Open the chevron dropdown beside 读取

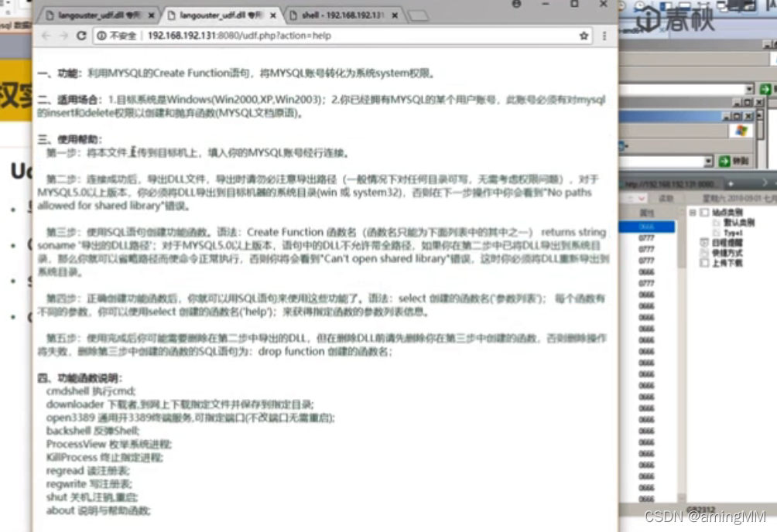642,199
